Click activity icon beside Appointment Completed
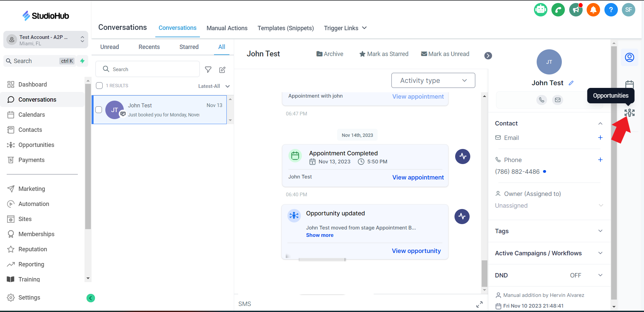Image resolution: width=644 pixels, height=312 pixels. pyautogui.click(x=463, y=156)
